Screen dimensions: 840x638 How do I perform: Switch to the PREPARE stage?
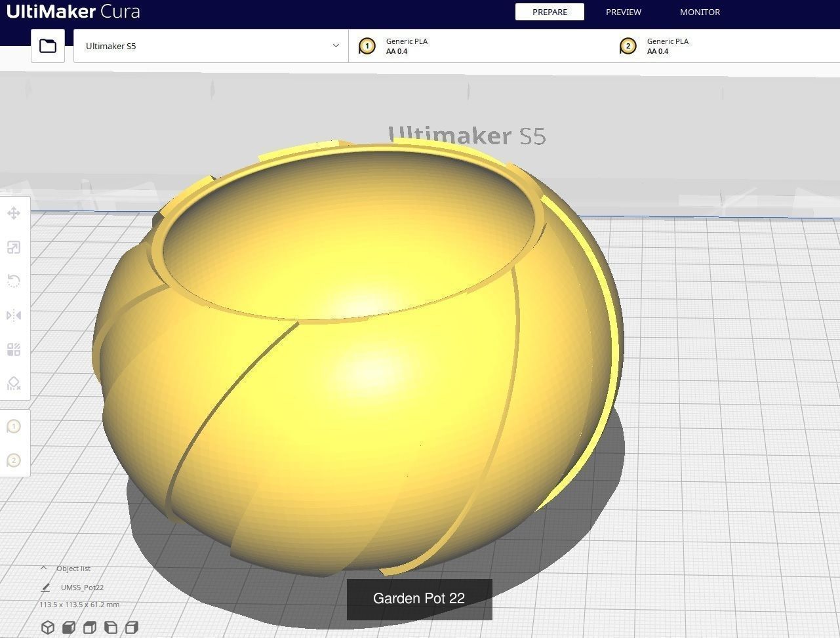[x=550, y=12]
